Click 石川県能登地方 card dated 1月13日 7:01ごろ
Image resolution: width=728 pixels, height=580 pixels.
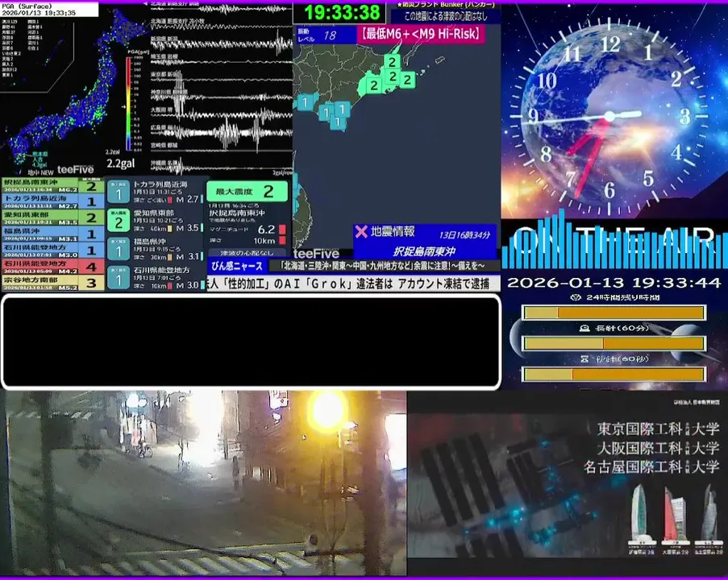(x=156, y=279)
